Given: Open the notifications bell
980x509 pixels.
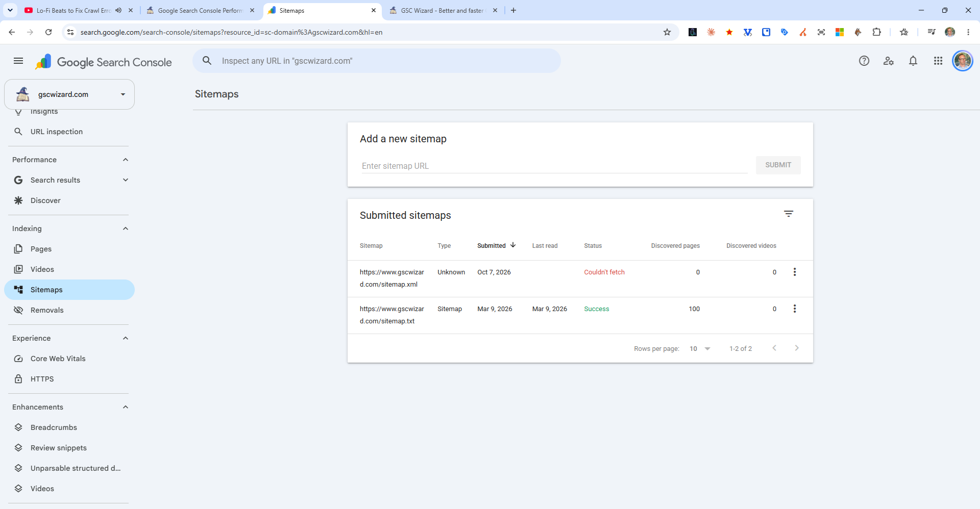Looking at the screenshot, I should 913,61.
